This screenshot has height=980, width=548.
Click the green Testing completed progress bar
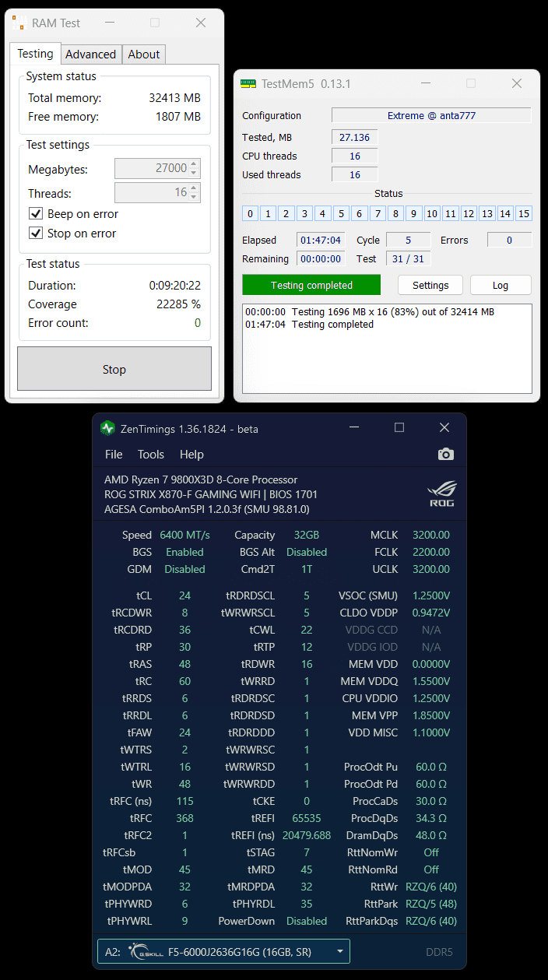(311, 285)
